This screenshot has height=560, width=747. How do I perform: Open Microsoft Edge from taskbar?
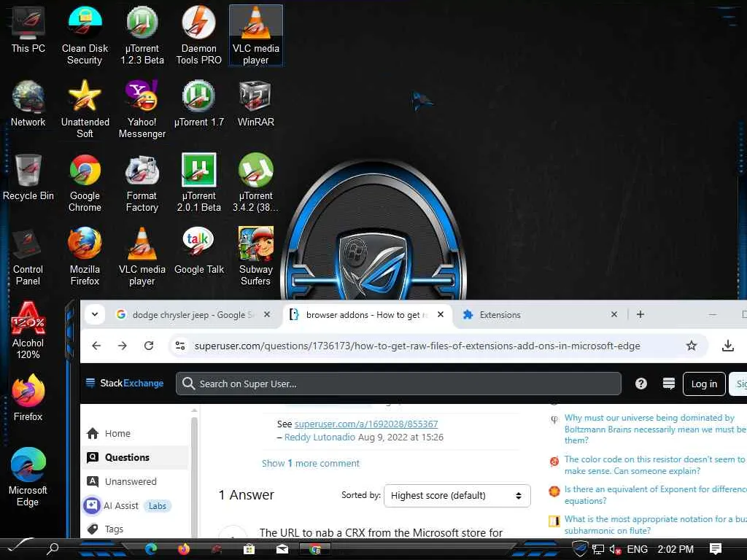click(151, 549)
